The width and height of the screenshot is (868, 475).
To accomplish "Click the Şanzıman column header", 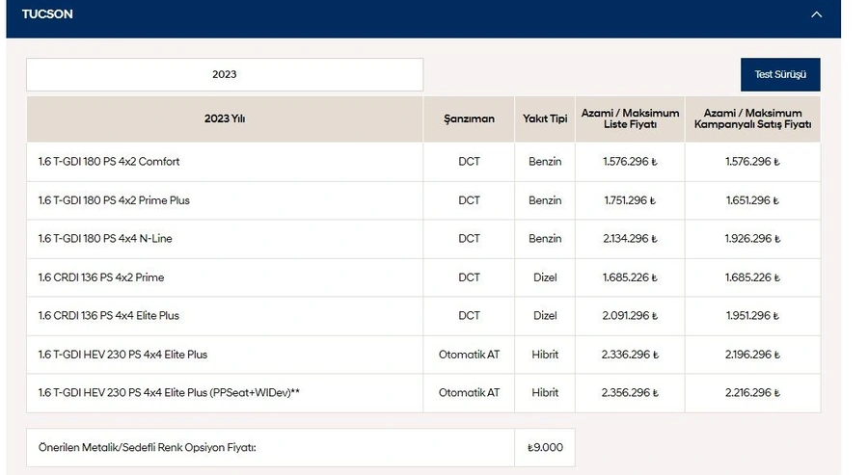I will [x=469, y=119].
